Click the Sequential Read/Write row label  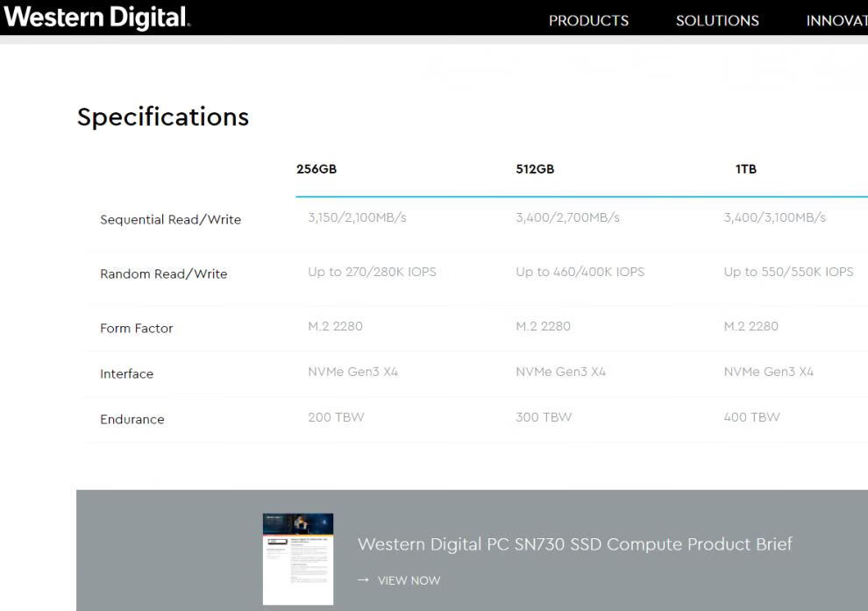170,219
